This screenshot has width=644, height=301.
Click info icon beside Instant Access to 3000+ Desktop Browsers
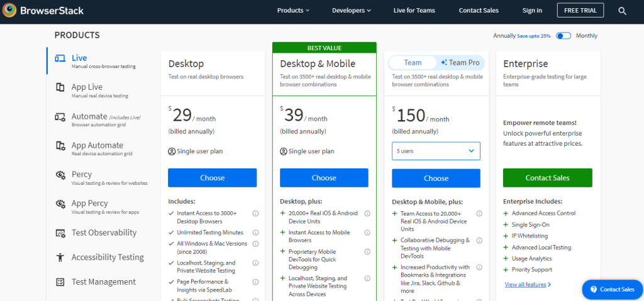click(x=255, y=214)
